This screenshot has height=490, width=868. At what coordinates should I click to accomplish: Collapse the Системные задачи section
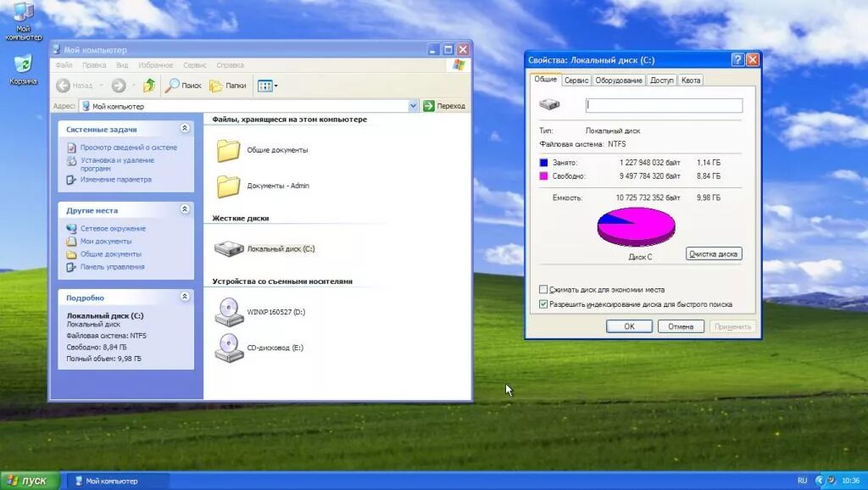tap(184, 129)
